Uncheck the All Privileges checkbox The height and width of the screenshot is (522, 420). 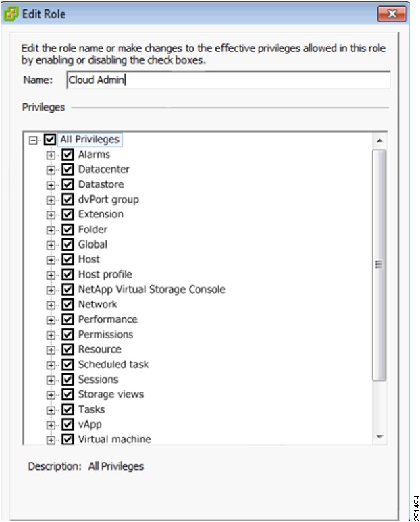point(50,140)
